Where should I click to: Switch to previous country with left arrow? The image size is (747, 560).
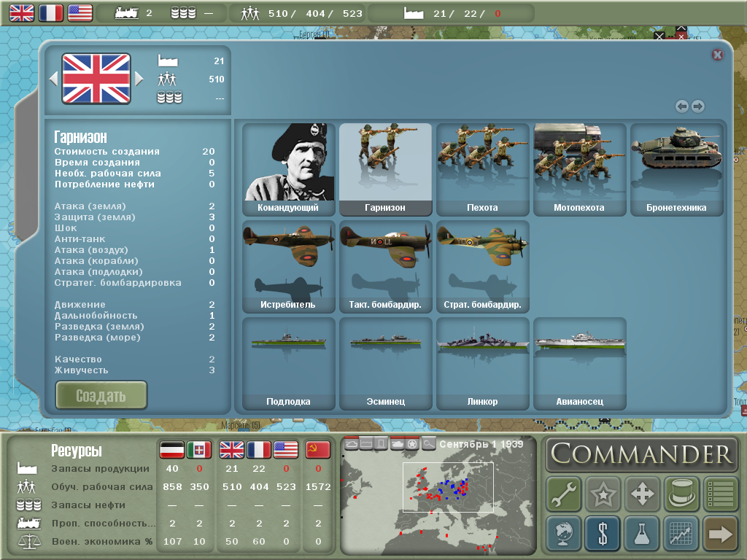coord(53,79)
